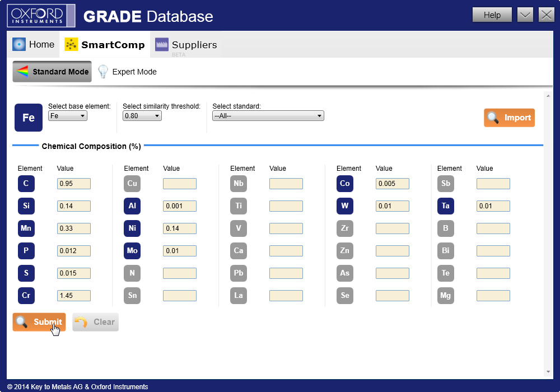This screenshot has width=560, height=392.
Task: Click the Mg element icon
Action: [x=446, y=296]
